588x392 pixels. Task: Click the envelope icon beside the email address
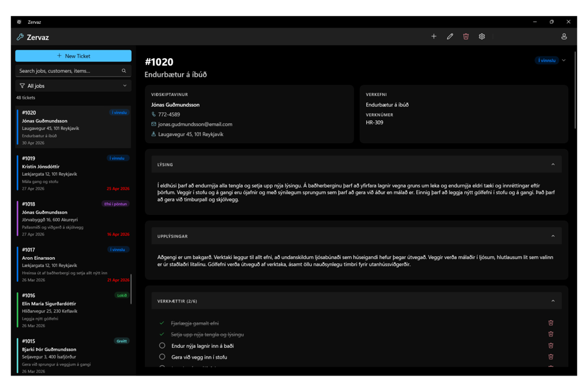click(153, 124)
